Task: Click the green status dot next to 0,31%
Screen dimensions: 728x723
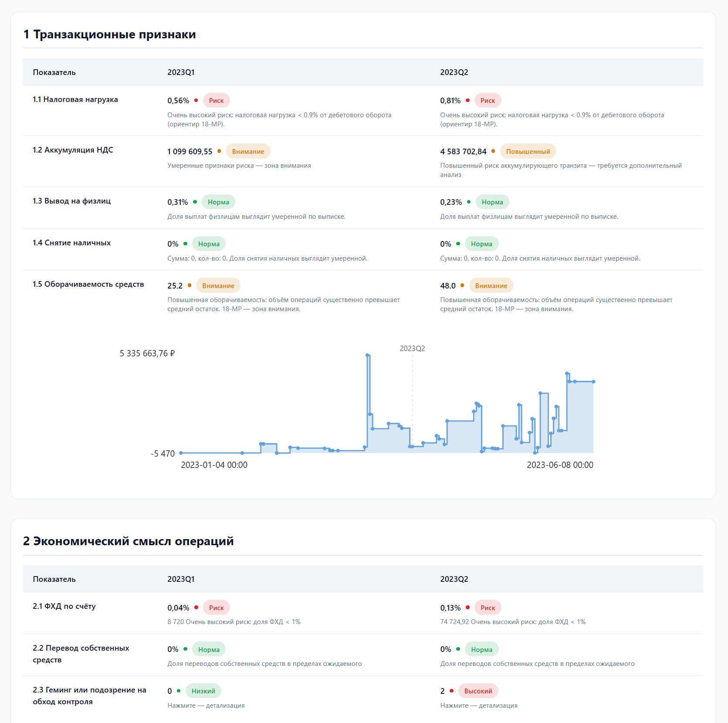Action: pyautogui.click(x=195, y=202)
